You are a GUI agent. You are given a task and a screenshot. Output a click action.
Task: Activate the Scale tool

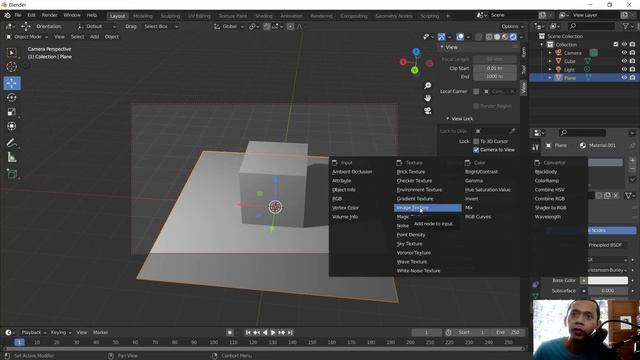tap(11, 112)
